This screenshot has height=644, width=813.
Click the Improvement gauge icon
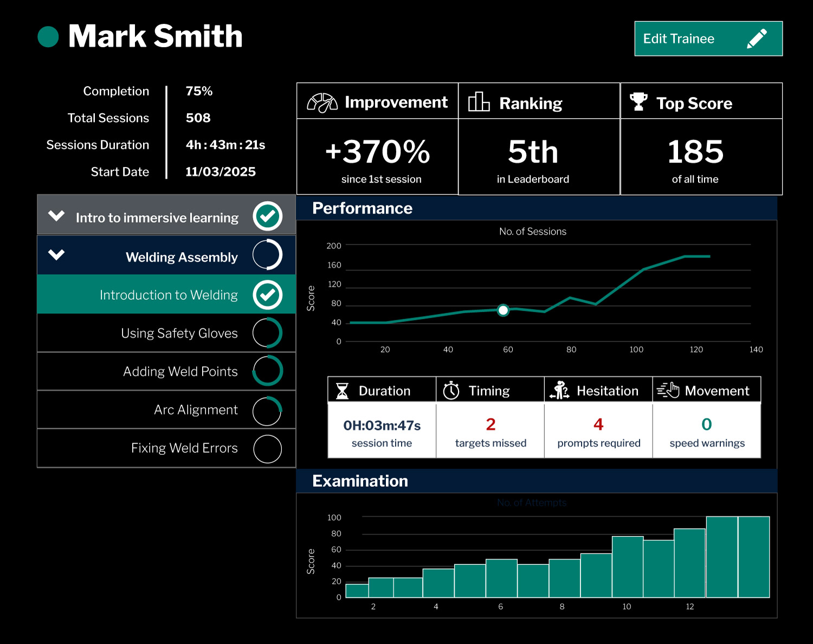(323, 101)
